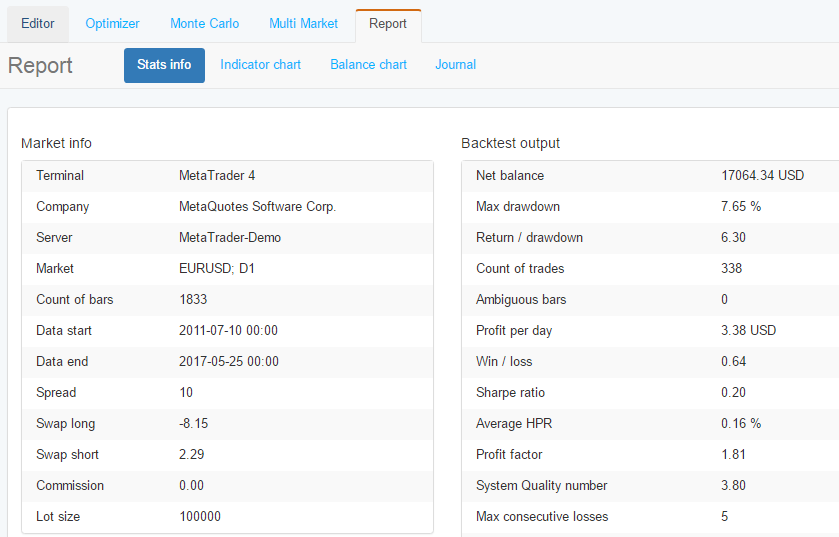Viewport: 839px width, 537px height.
Task: Switch to the Editor tab
Action: coord(38,24)
